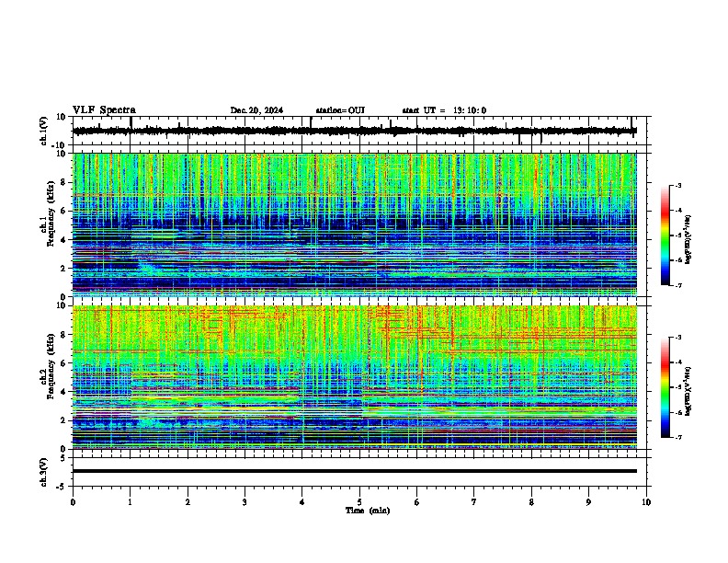
Task: Click the ch.2 color bar log(PSD) label
Action: pyautogui.click(x=688, y=391)
